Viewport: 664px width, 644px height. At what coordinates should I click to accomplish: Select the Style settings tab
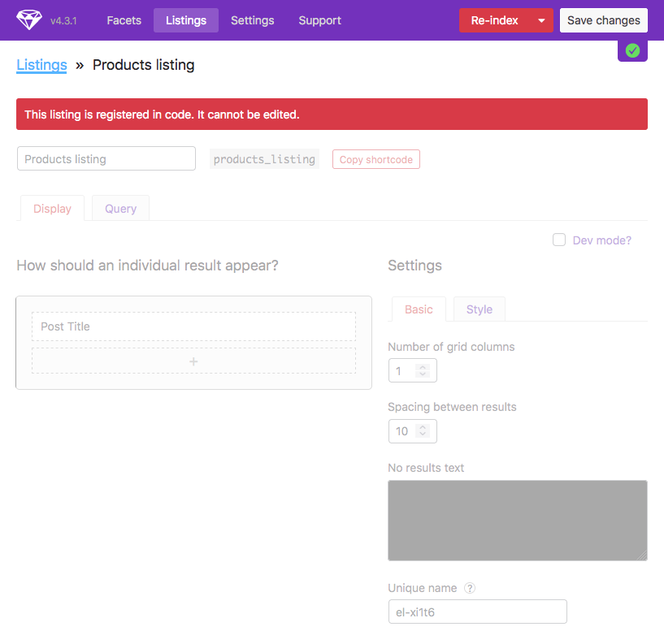(480, 309)
